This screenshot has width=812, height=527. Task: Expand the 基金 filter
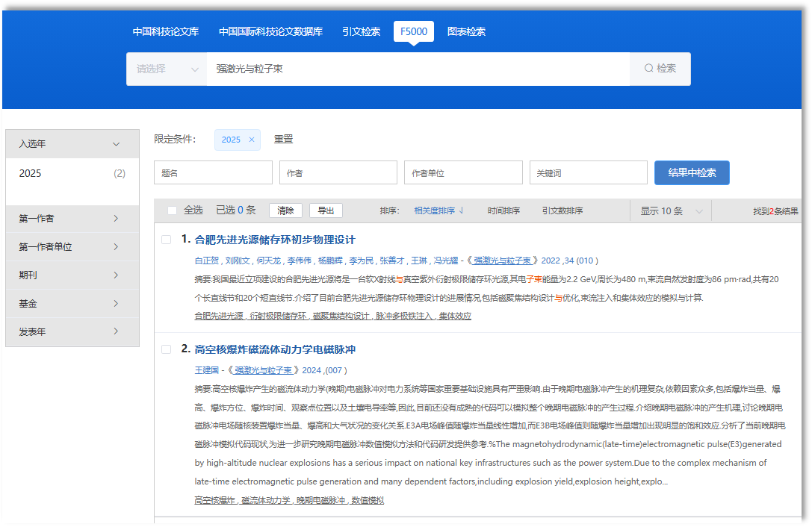(x=116, y=304)
